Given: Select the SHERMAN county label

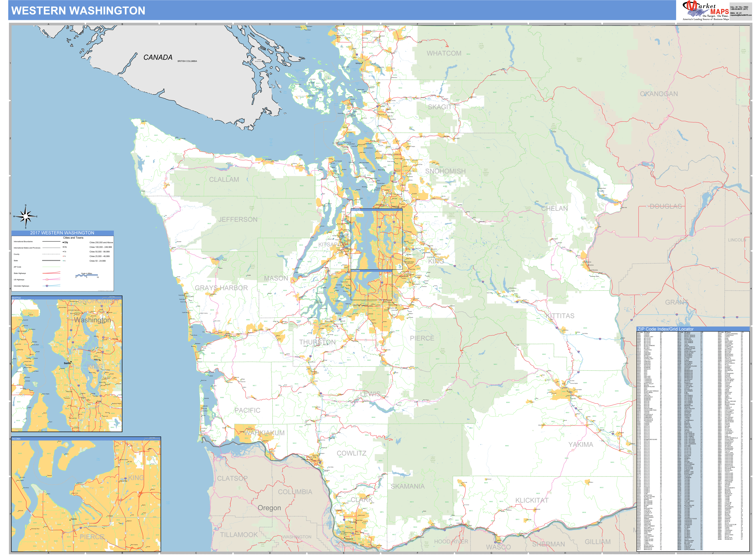Looking at the screenshot, I should [548, 544].
